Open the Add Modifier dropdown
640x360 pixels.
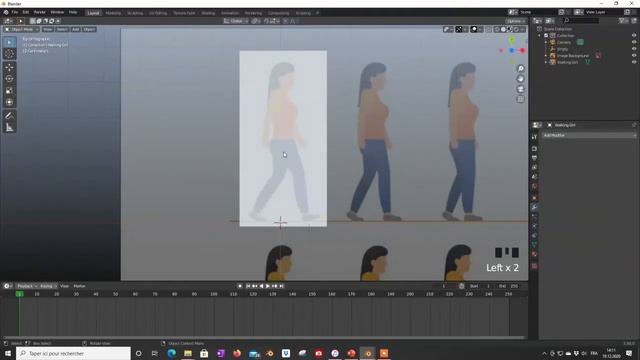pyautogui.click(x=589, y=135)
